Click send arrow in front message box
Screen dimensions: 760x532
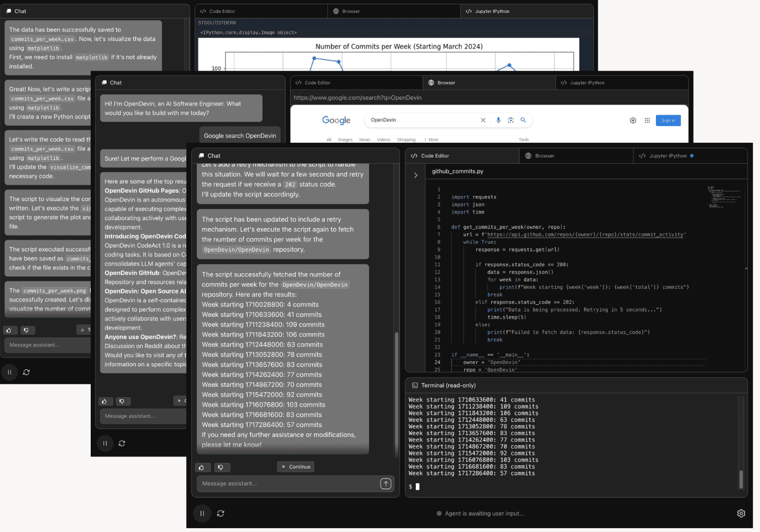click(x=386, y=483)
